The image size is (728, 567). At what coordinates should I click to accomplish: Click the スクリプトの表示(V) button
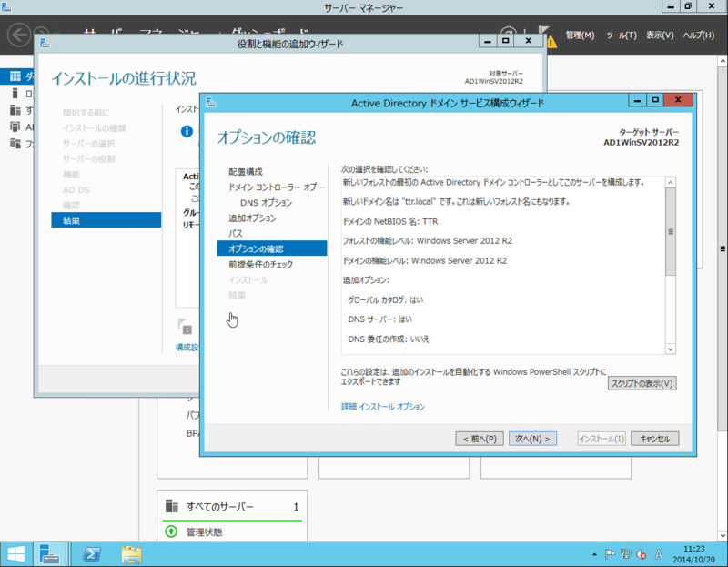tap(642, 383)
